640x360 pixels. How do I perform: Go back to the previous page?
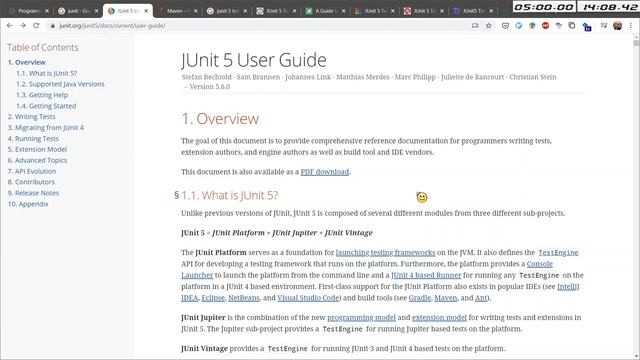(9, 25)
